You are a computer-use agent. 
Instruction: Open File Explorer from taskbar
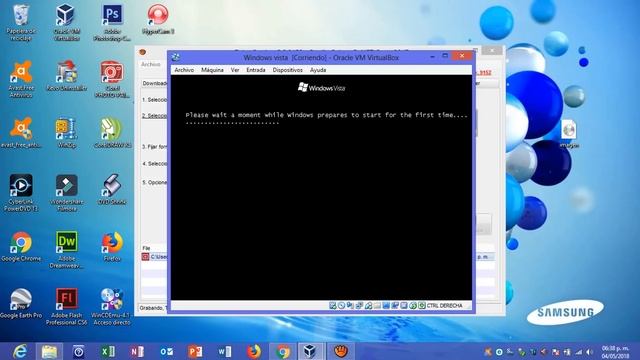(49, 351)
